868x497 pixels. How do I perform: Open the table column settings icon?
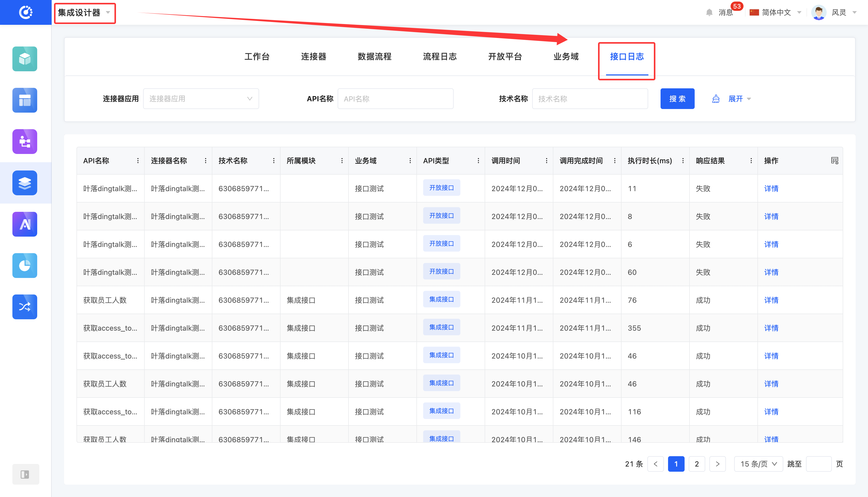pyautogui.click(x=835, y=160)
